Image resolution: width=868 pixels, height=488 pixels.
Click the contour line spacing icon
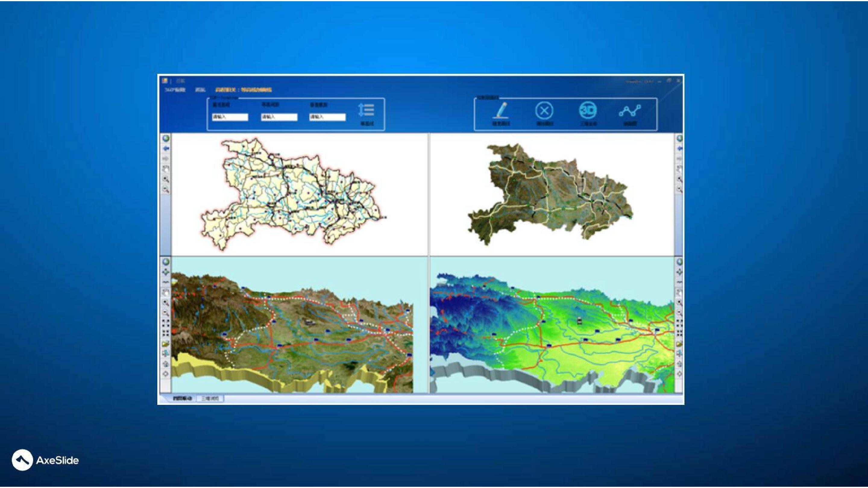[x=366, y=110]
